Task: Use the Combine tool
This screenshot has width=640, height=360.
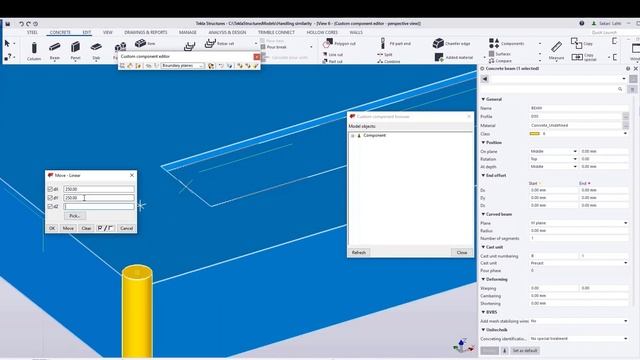Action: pyautogui.click(x=389, y=61)
